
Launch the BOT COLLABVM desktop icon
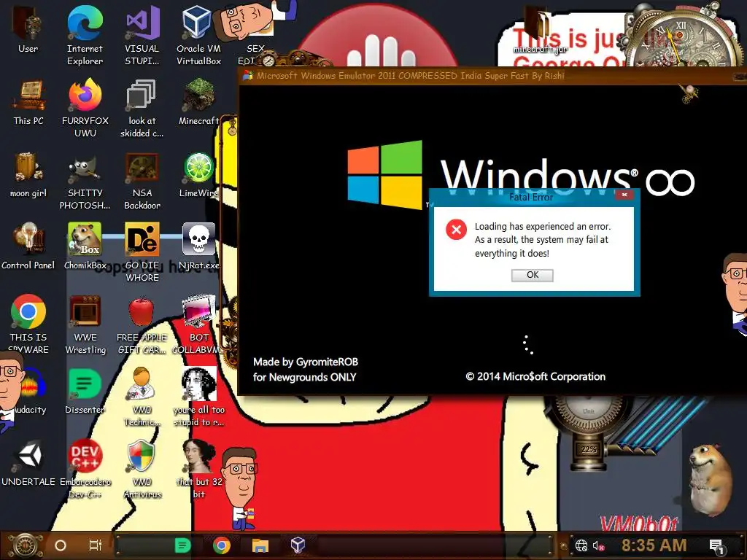tap(198, 324)
